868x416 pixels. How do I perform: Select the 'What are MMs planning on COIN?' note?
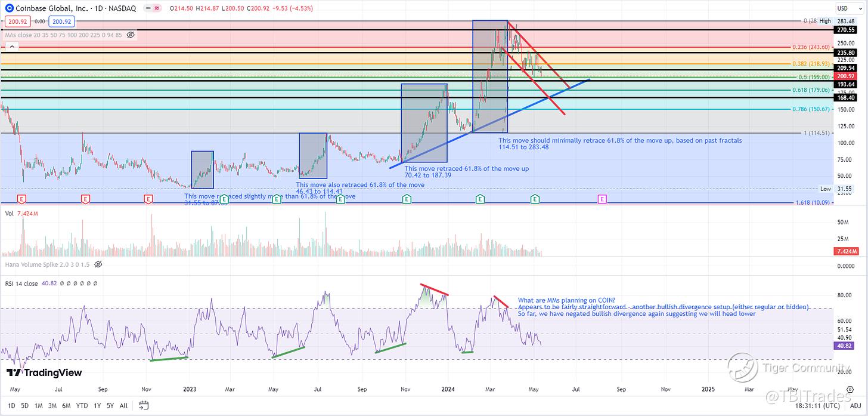pos(566,300)
